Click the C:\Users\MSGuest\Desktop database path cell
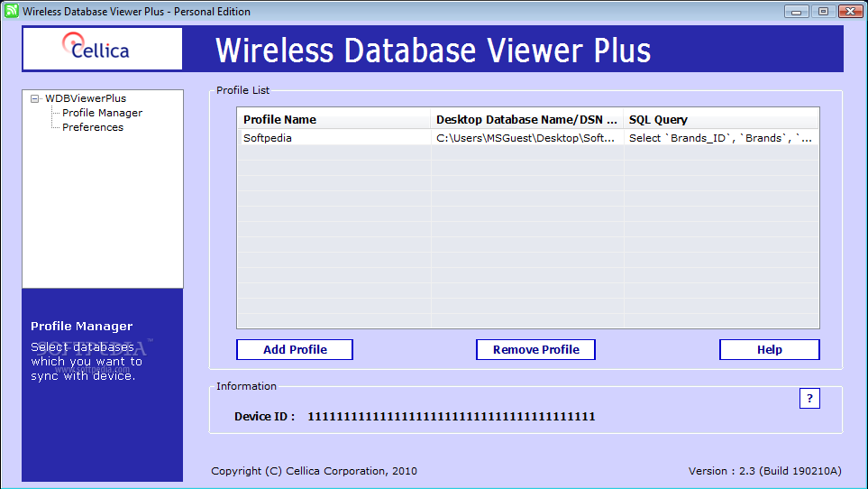Screen dimensions: 868x489 (x=527, y=138)
